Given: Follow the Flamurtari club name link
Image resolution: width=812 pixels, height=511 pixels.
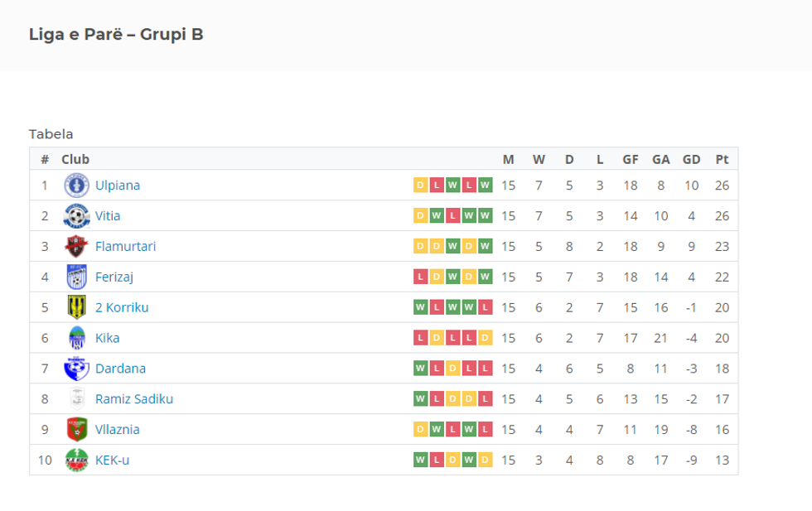Looking at the screenshot, I should click(x=125, y=247).
